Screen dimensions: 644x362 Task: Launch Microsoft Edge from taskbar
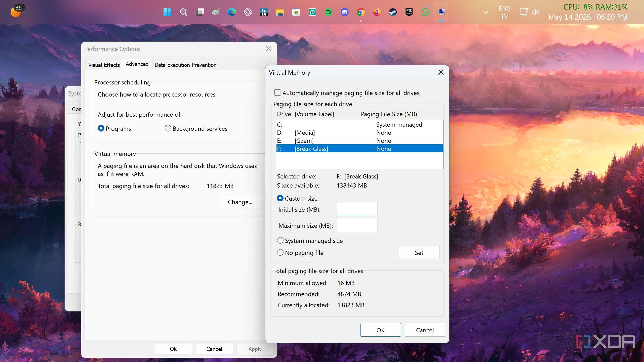[232, 12]
